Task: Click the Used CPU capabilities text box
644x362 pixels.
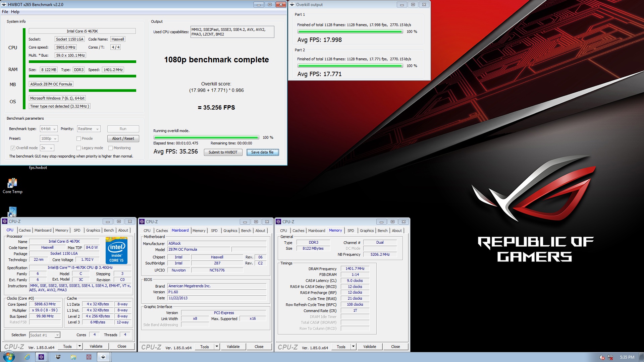Action: pos(232,32)
